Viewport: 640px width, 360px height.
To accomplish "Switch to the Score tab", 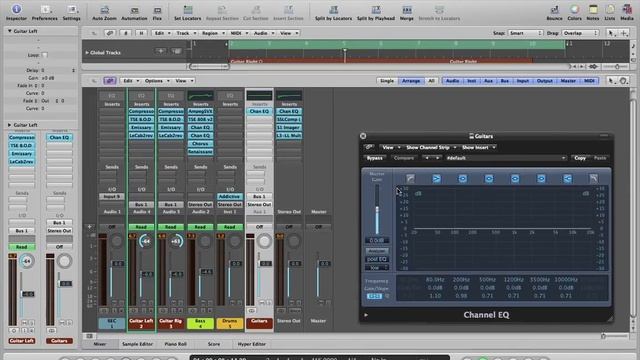I will click(214, 344).
